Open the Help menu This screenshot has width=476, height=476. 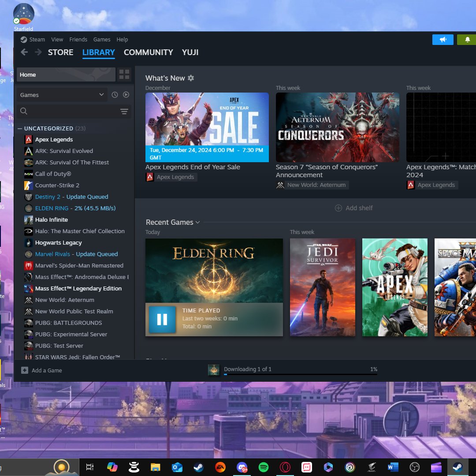(x=122, y=40)
